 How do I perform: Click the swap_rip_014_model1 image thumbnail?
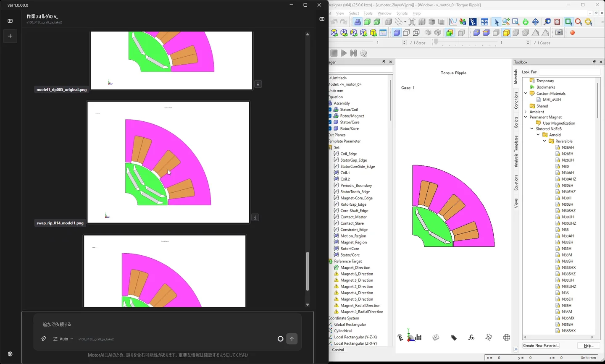(x=168, y=162)
